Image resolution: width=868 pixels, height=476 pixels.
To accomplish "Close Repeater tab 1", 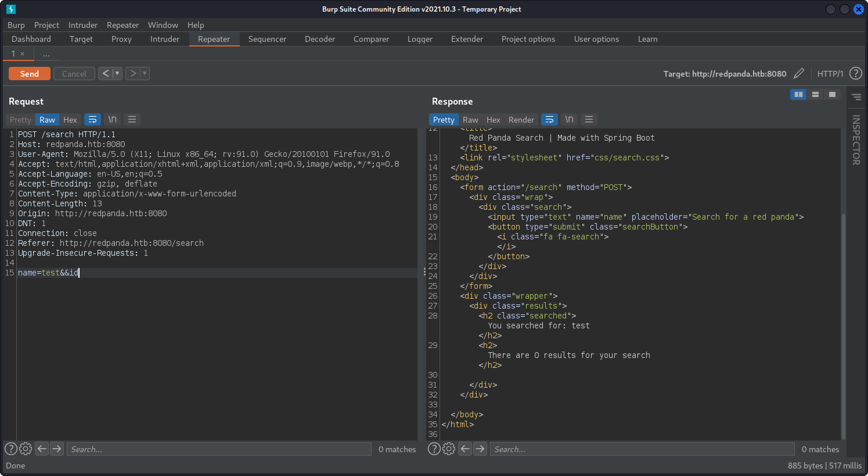I will 22,53.
